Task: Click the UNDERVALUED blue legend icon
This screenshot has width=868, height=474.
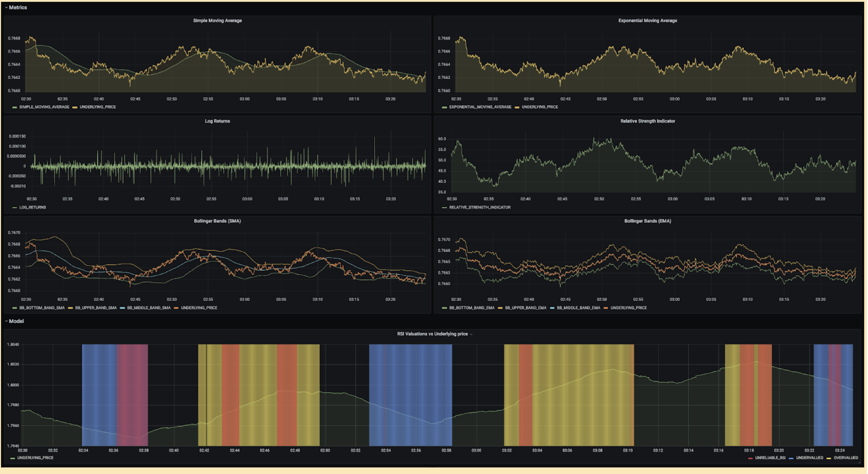Action: pyautogui.click(x=791, y=458)
